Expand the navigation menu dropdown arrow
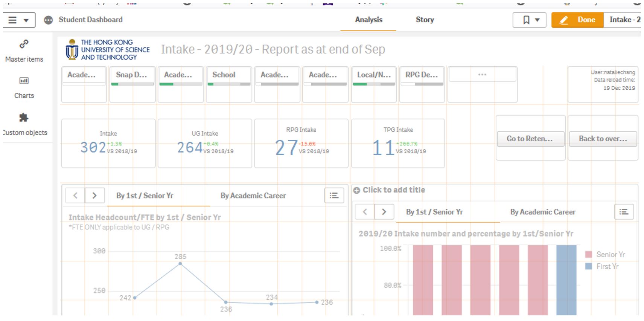 26,20
